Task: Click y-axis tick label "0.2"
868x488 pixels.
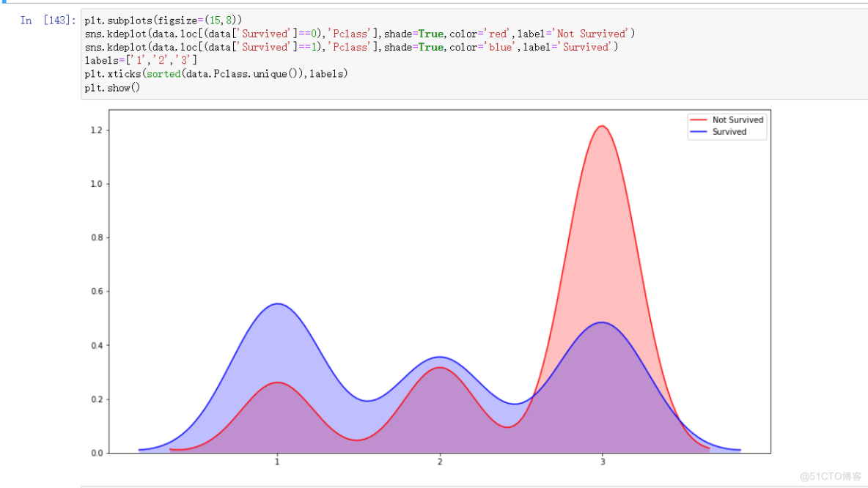Action: coord(96,399)
